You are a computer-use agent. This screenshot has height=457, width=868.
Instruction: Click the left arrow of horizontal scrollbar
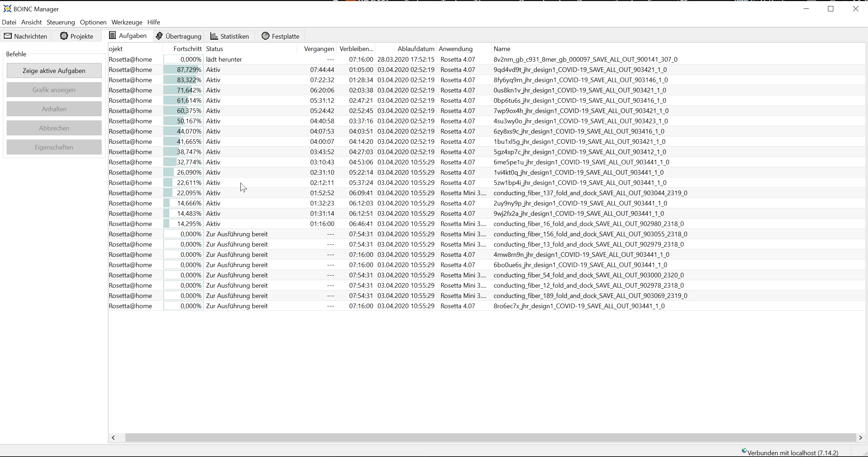[113, 438]
